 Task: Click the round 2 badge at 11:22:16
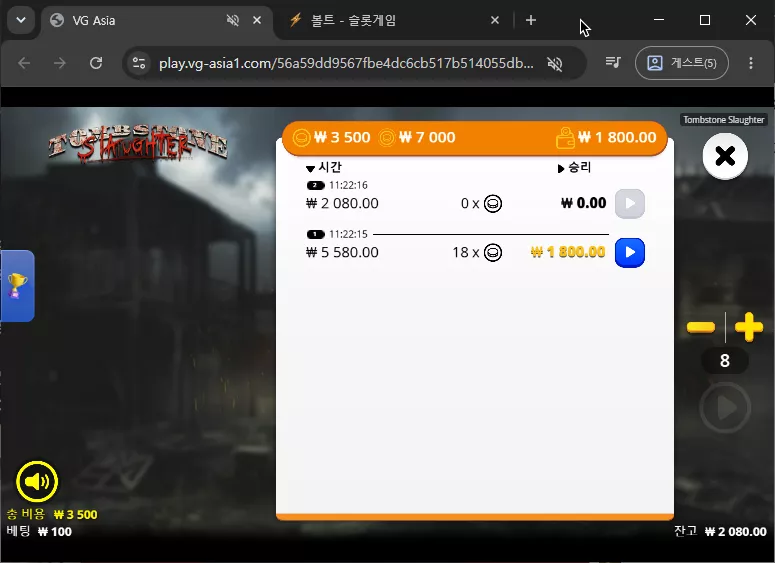coord(315,185)
